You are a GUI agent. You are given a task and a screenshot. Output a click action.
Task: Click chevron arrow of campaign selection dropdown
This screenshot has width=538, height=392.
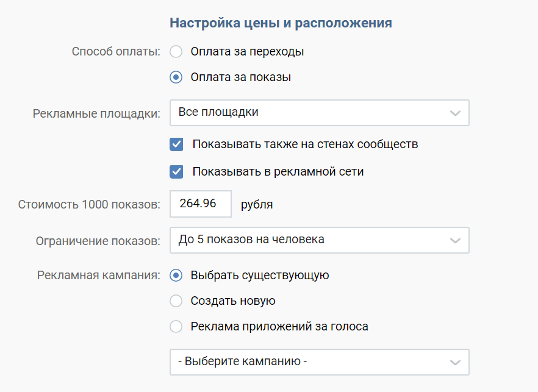[454, 362]
